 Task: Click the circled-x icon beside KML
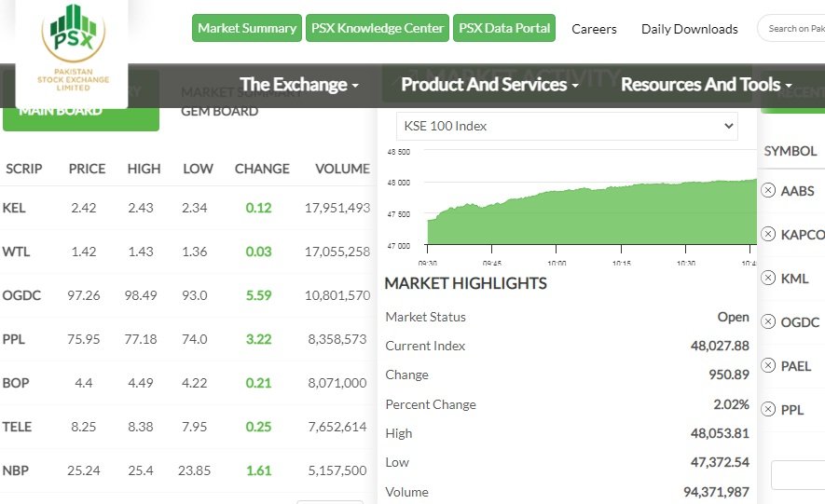pyautogui.click(x=768, y=278)
